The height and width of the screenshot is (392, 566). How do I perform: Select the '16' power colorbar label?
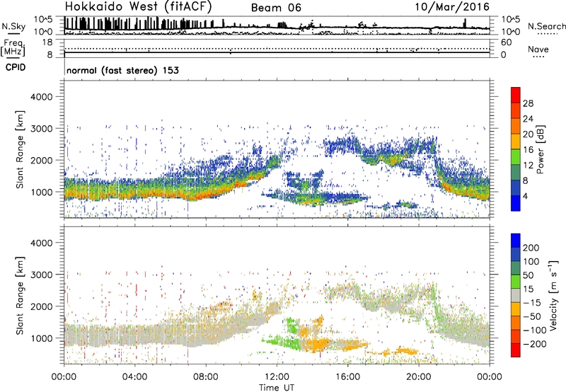(528, 150)
